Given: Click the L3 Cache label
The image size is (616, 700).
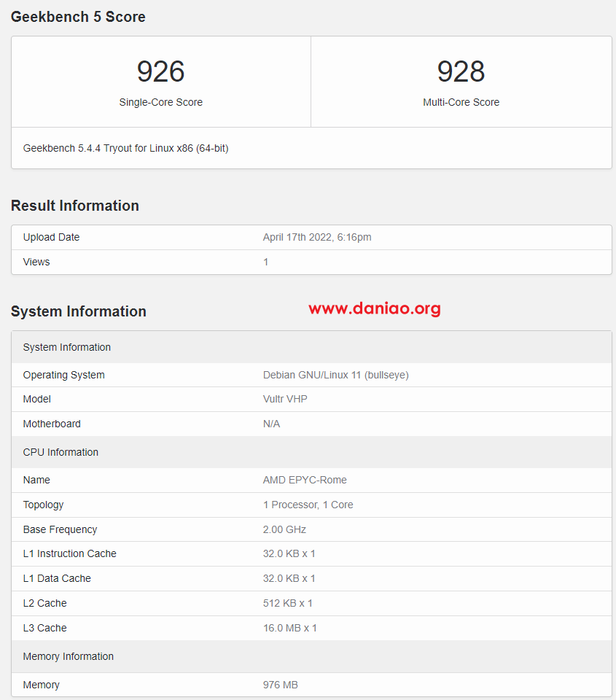Looking at the screenshot, I should [45, 628].
